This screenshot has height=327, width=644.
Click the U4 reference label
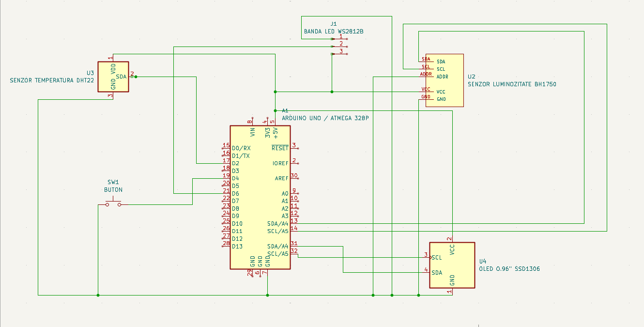[483, 261]
